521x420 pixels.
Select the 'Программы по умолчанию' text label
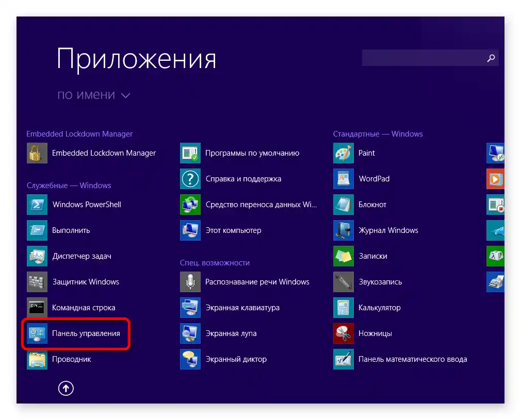pyautogui.click(x=252, y=153)
